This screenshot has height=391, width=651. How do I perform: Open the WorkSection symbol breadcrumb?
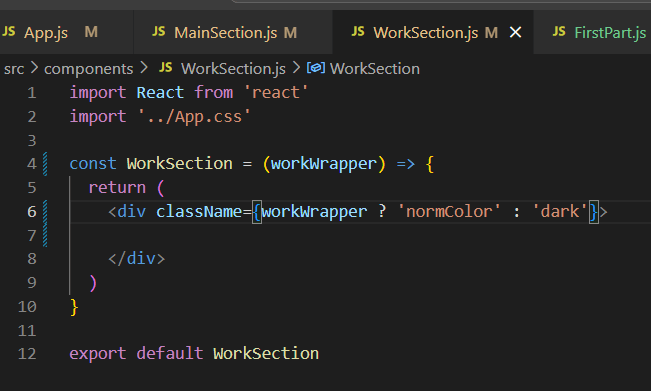click(374, 69)
